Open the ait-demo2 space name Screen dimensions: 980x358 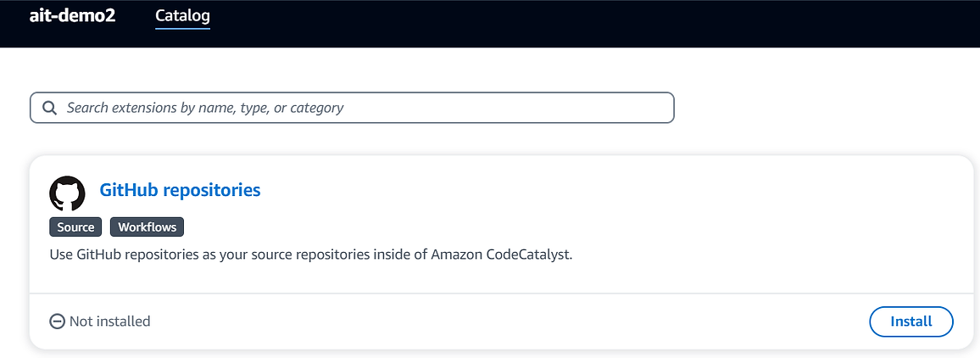[x=73, y=15]
